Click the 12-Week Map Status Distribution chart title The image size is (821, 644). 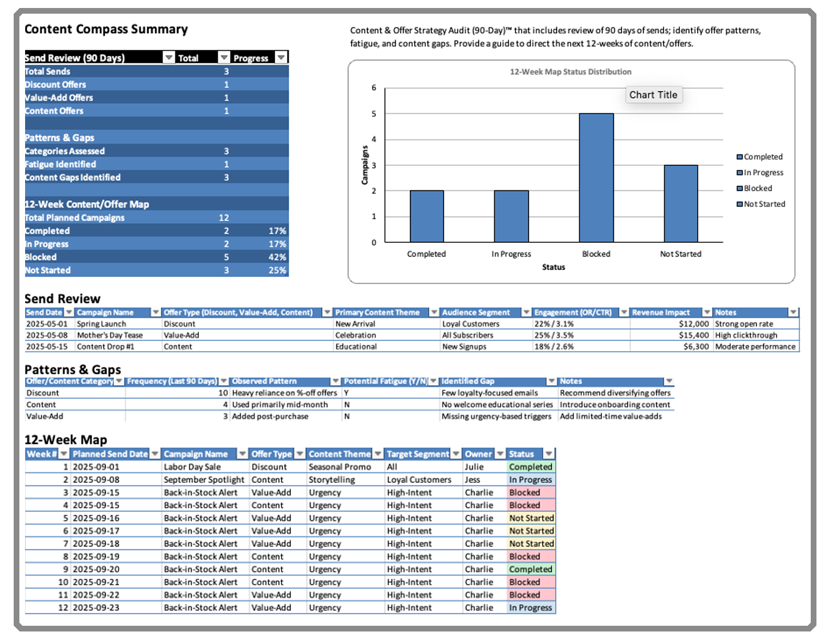click(570, 72)
